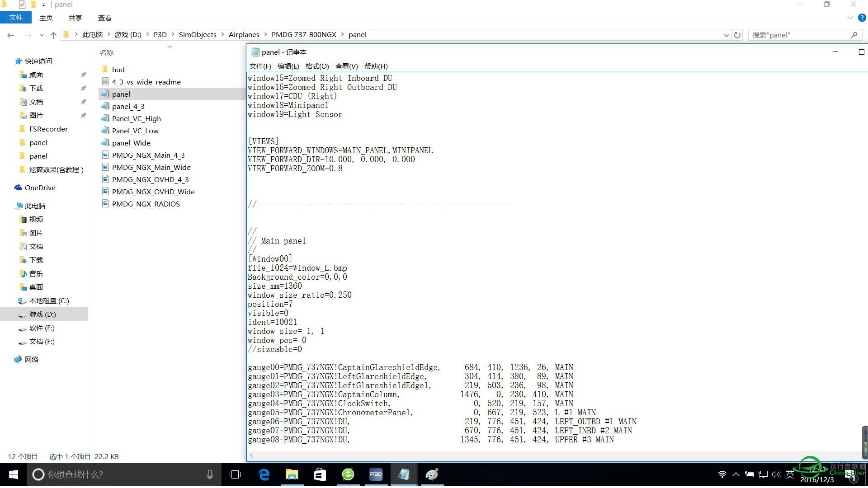Open Windows Store from taskbar
The image size is (868, 488).
(x=320, y=474)
